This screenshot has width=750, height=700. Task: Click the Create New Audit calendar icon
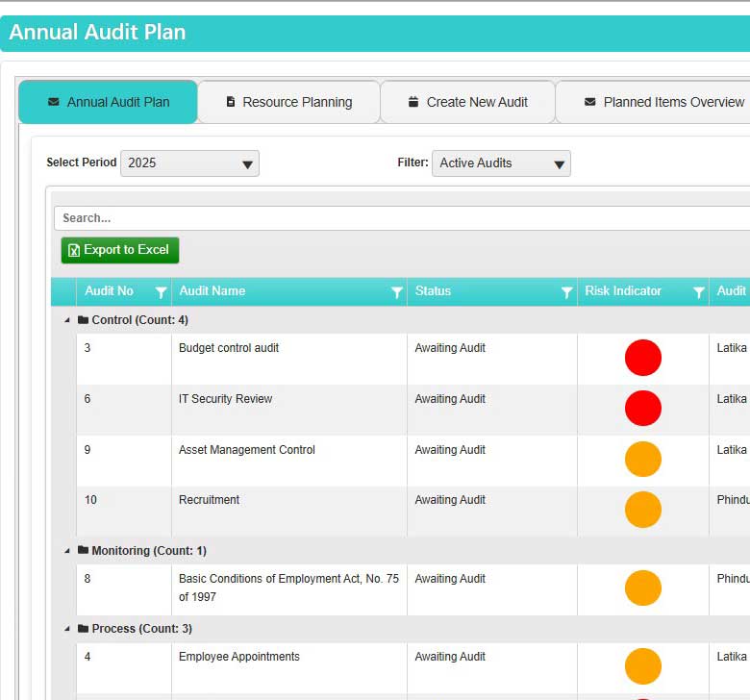[413, 102]
